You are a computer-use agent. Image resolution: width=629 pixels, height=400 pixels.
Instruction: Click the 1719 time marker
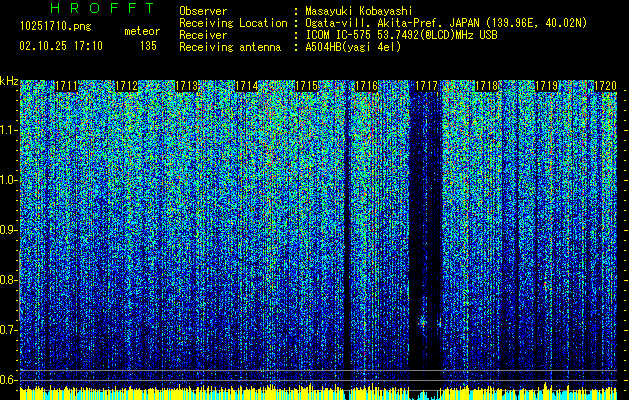pos(547,86)
